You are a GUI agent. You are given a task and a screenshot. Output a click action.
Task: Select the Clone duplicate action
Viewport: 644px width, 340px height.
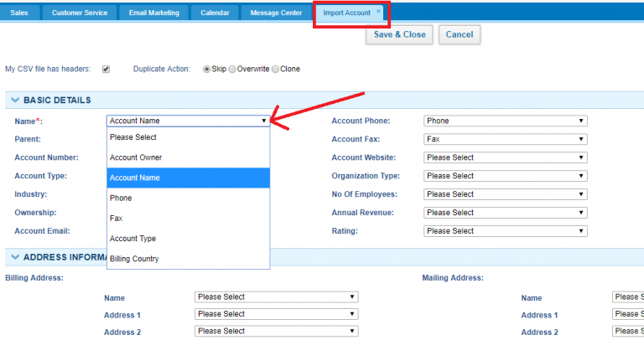[275, 69]
